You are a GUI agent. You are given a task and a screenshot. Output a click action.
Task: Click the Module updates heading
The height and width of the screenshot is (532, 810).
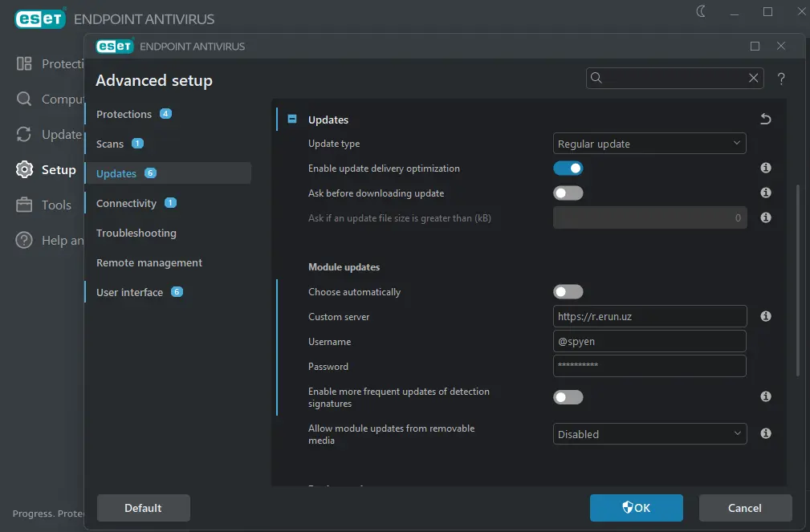[x=344, y=267]
